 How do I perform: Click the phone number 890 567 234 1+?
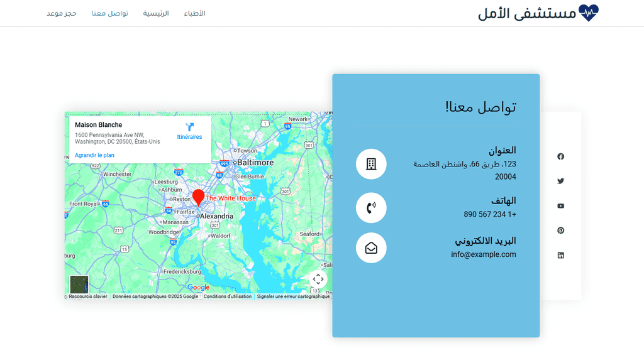click(x=490, y=214)
